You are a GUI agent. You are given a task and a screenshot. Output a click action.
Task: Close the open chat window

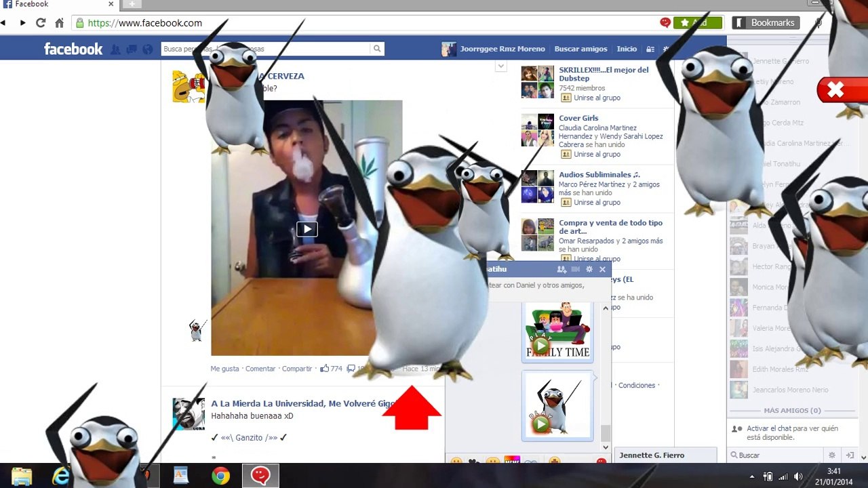602,269
